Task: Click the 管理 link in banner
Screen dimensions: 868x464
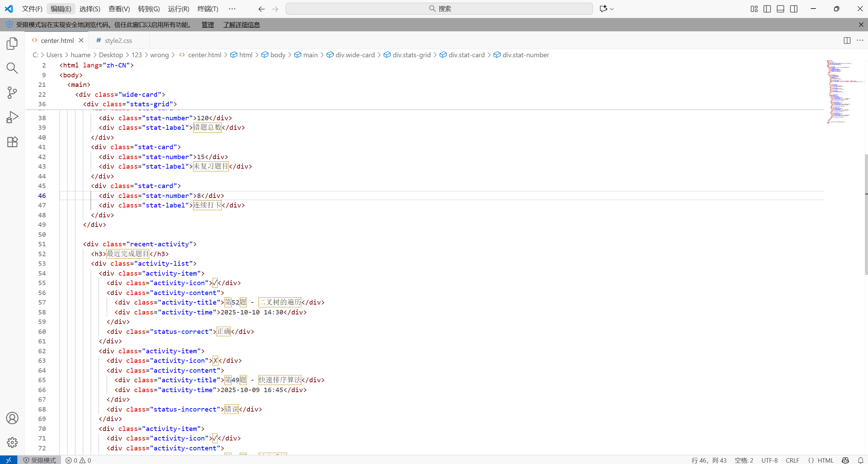Action: [208, 25]
